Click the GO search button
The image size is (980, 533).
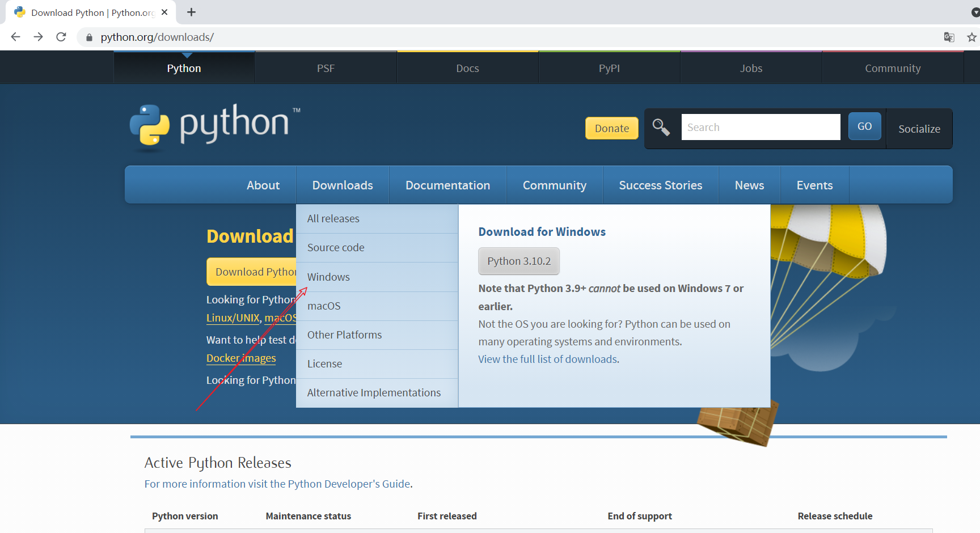[865, 126]
